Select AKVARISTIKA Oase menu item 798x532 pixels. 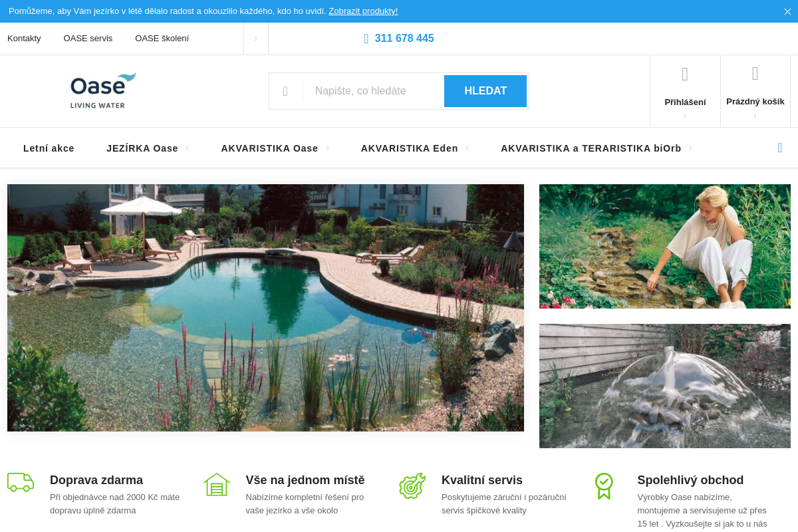coord(269,148)
